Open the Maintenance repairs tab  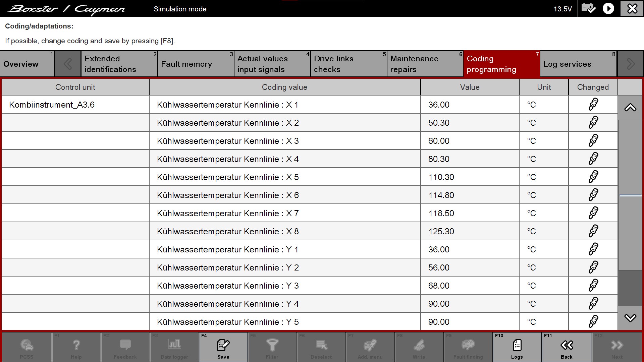point(425,64)
